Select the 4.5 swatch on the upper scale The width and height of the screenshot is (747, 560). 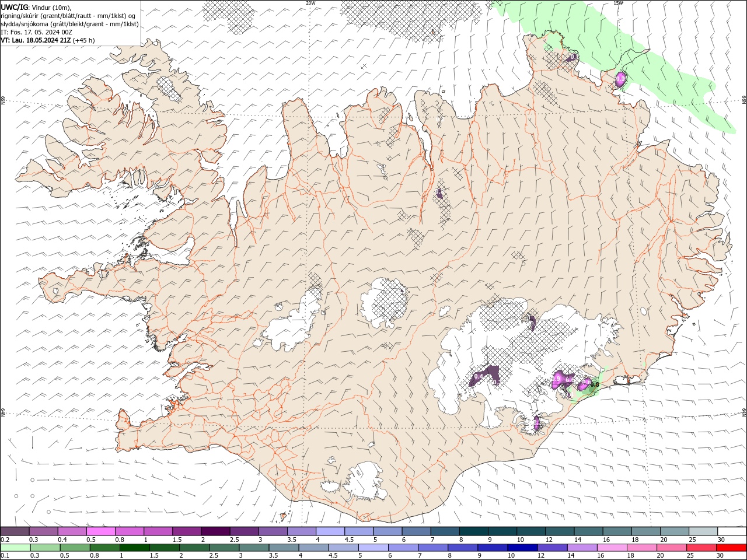tap(358, 531)
